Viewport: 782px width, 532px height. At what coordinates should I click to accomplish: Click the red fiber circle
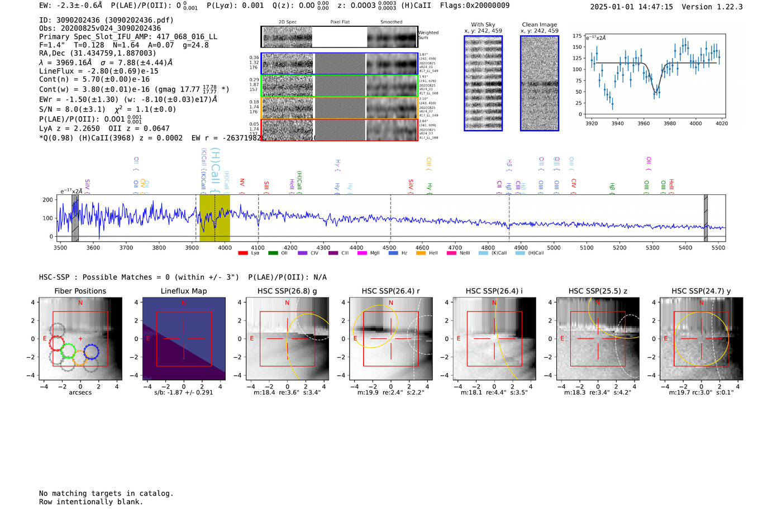click(x=57, y=343)
